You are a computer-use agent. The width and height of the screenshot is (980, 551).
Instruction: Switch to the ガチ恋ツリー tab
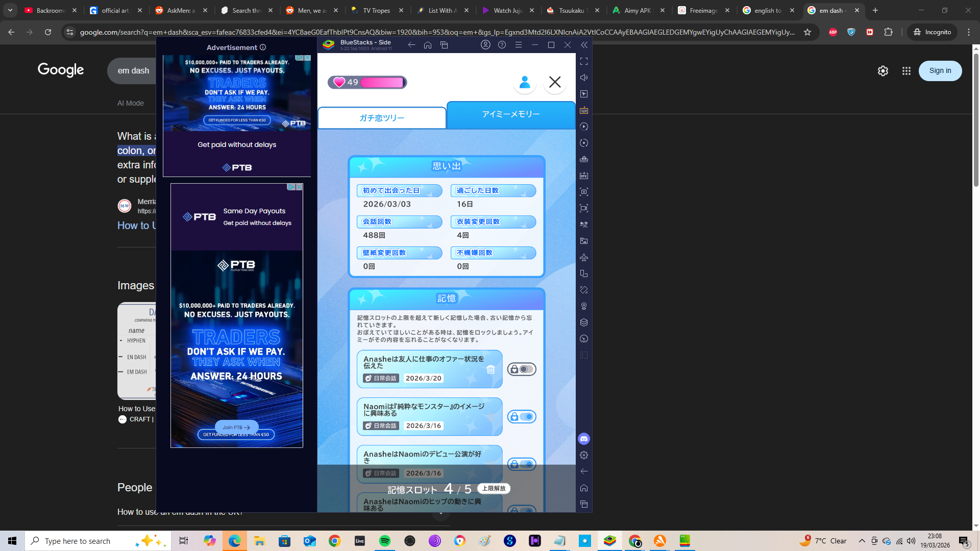(x=382, y=118)
